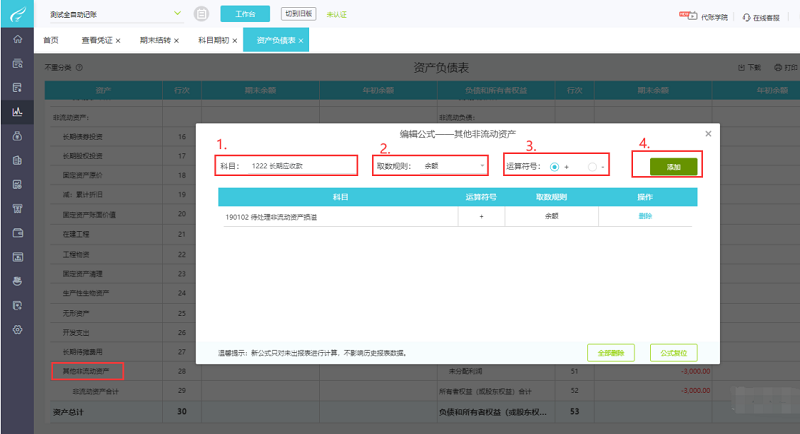Switch to the 科目期初 tab

coord(214,40)
